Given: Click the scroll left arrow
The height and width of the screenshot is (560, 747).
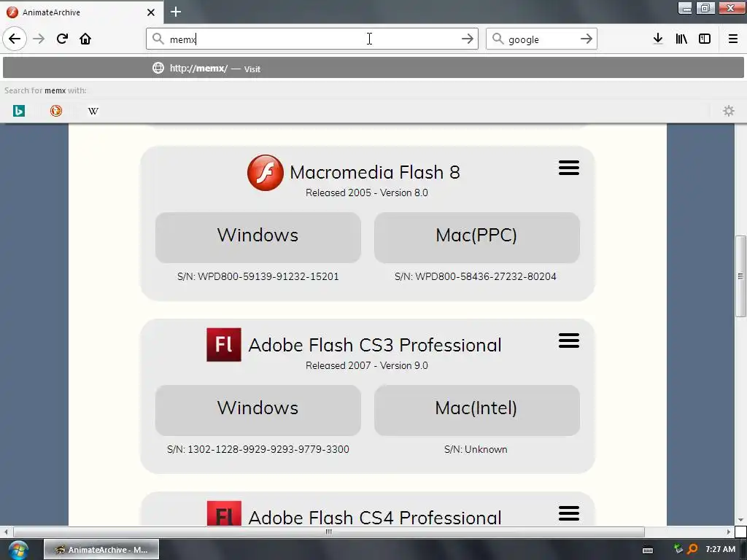Looking at the screenshot, I should 6,532.
